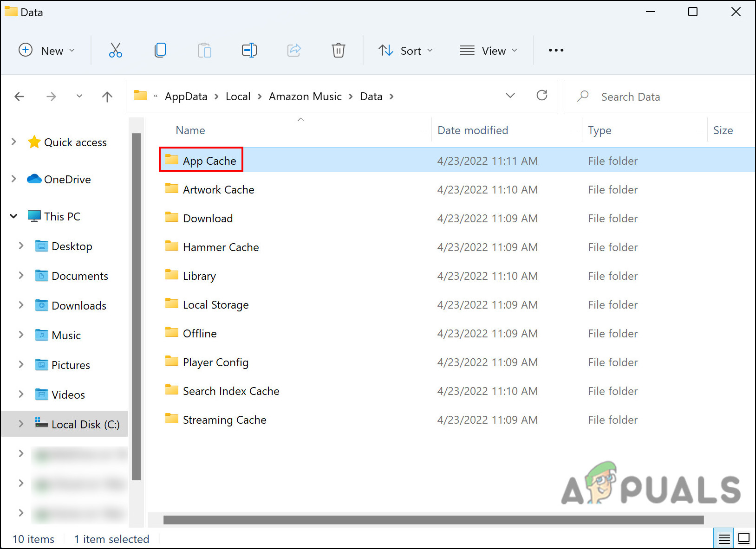Click Amazon Music in the breadcrumb path

point(305,97)
